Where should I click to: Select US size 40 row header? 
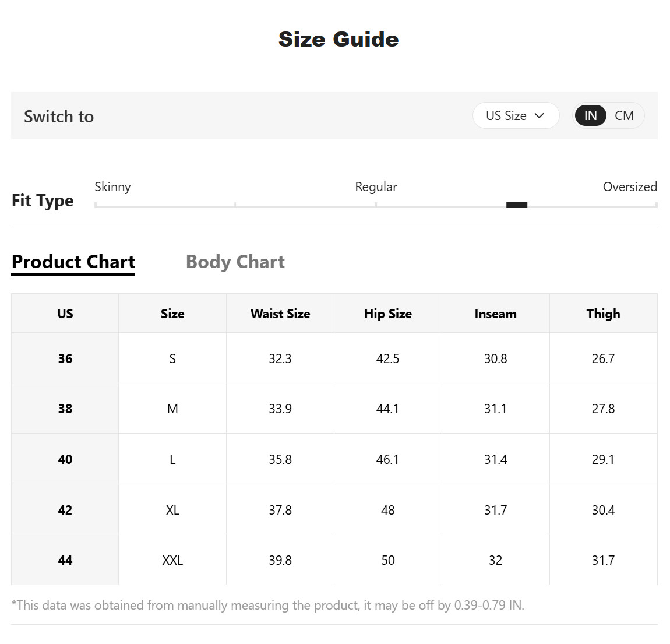[x=65, y=459]
